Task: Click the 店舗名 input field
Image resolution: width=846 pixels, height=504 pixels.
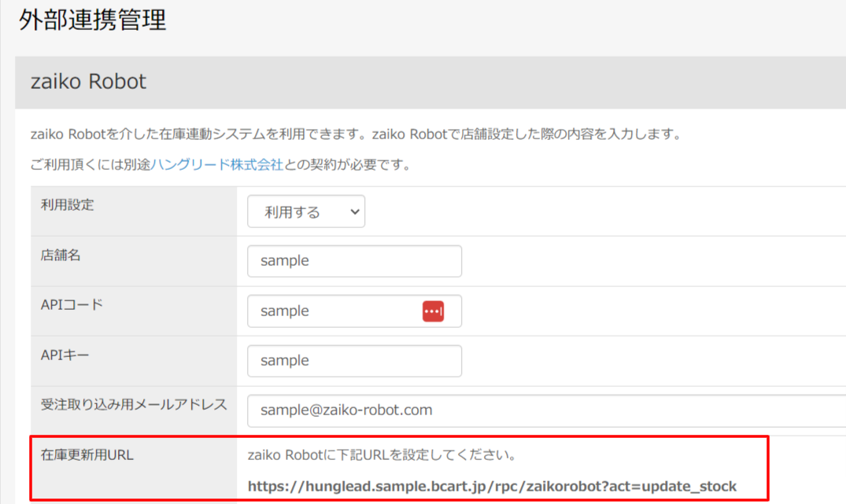Action: tap(354, 261)
